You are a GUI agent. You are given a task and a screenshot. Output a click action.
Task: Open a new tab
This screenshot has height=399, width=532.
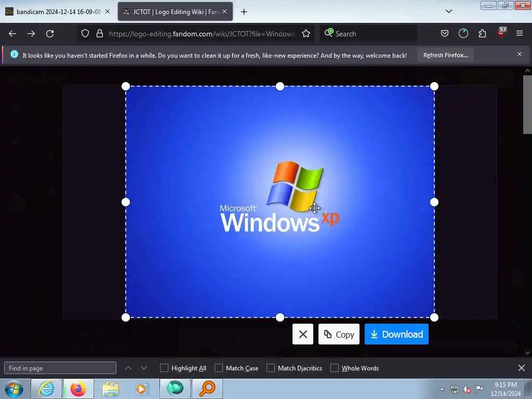(244, 12)
